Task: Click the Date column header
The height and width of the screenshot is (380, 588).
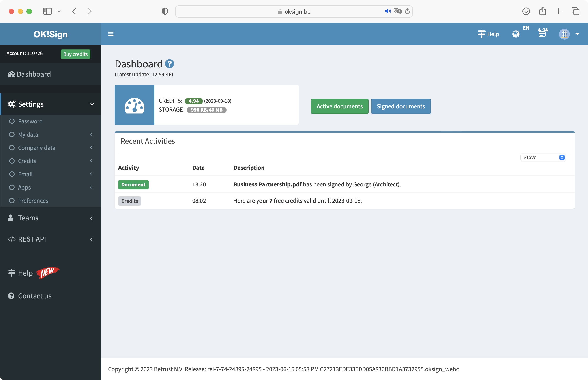Action: coord(198,168)
